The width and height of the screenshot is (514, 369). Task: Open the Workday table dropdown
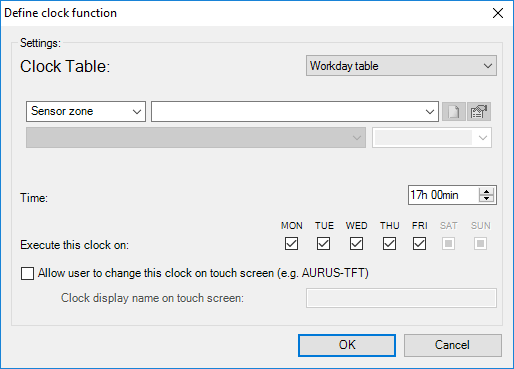tap(401, 66)
